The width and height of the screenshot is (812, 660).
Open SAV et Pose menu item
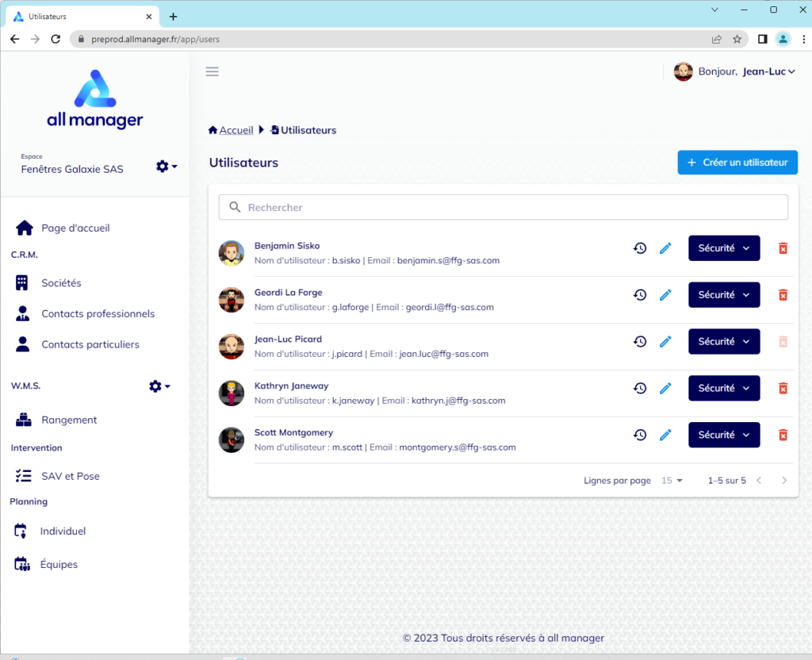(x=70, y=476)
